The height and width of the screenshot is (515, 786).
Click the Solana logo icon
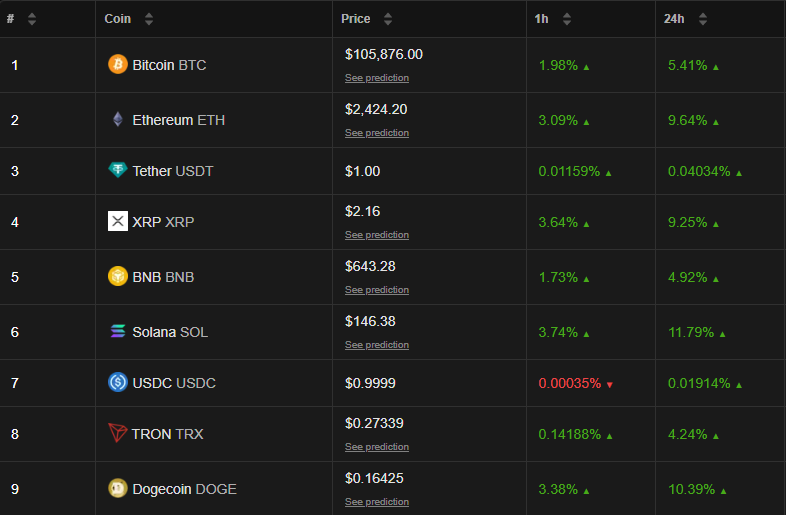click(x=118, y=331)
